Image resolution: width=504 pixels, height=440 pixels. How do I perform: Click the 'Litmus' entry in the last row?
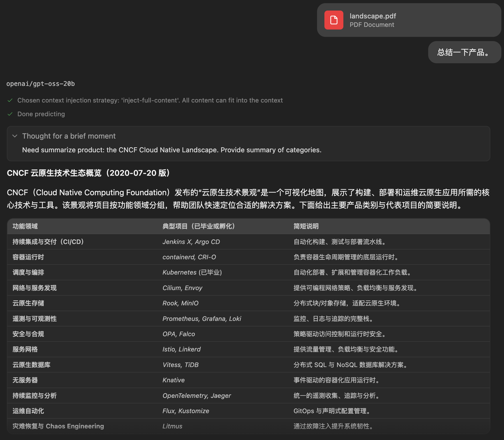point(172,426)
